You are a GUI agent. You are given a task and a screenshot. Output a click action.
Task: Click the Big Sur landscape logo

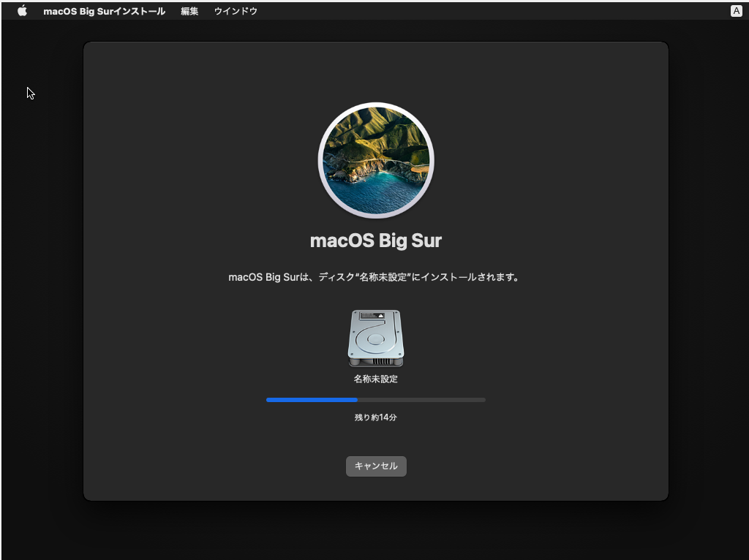tap(376, 160)
